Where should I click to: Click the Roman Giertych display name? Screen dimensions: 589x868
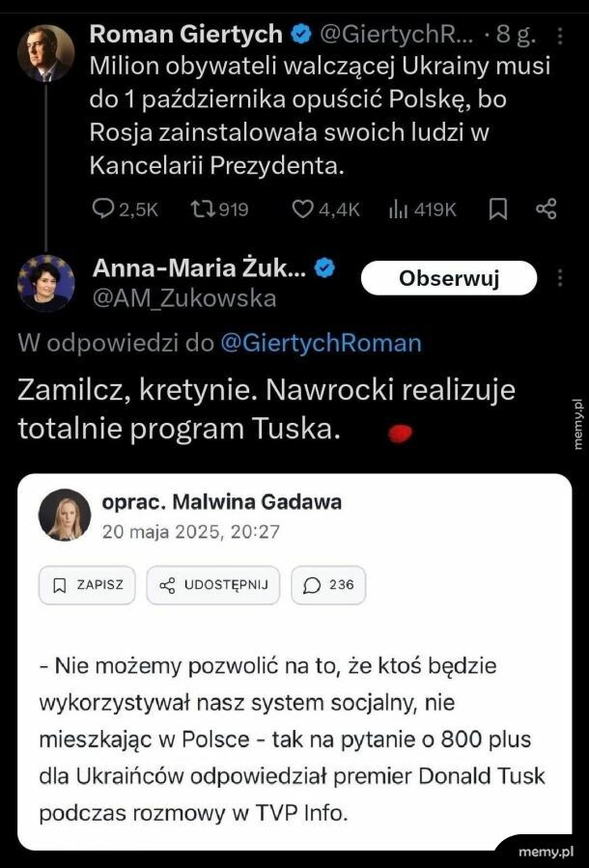(x=185, y=35)
